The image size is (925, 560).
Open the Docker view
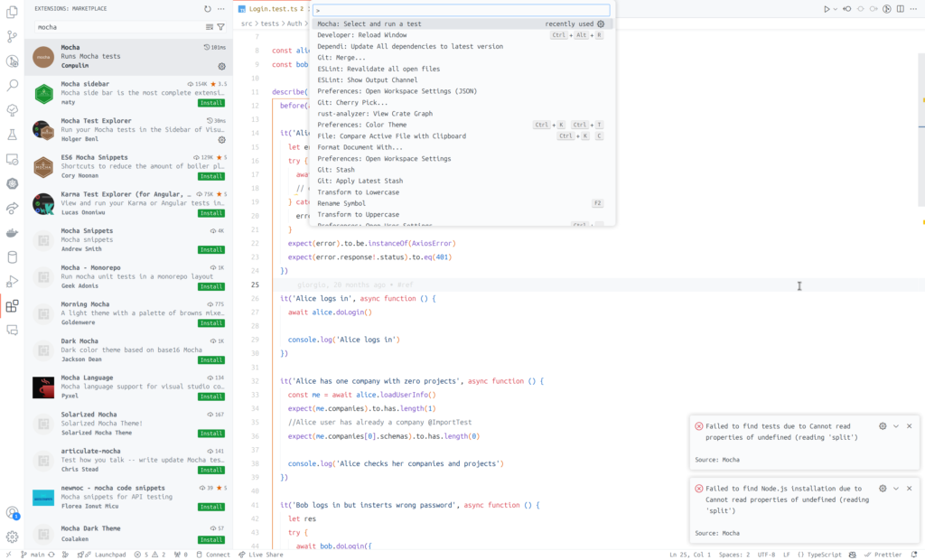(13, 232)
